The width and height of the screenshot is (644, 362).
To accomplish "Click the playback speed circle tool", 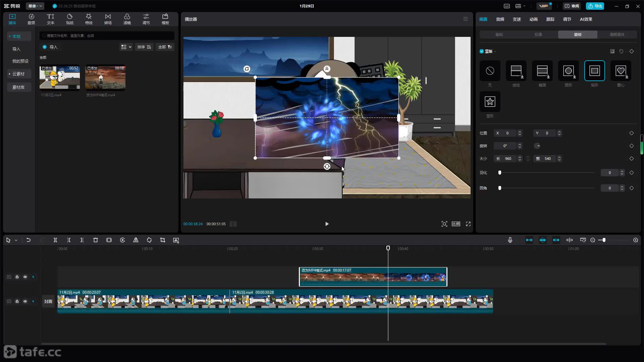I will (x=122, y=240).
